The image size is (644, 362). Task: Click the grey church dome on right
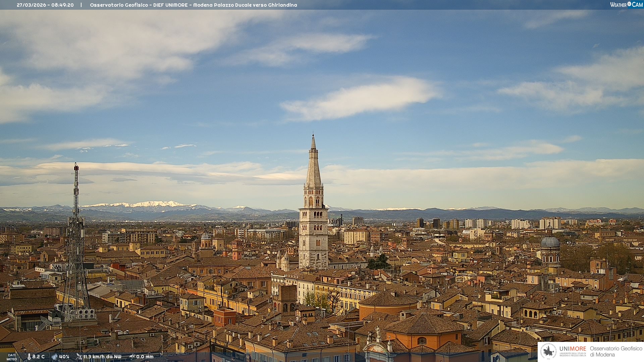click(x=550, y=242)
